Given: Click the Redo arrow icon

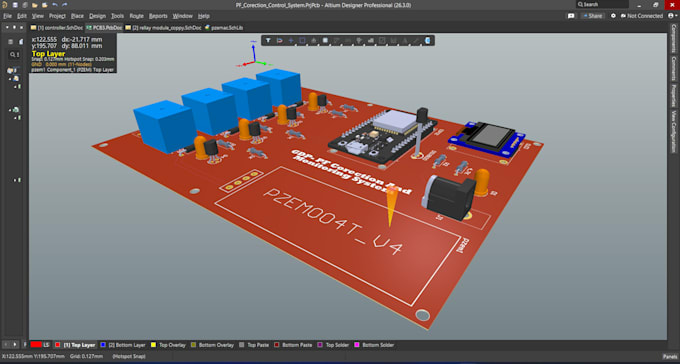Looking at the screenshot, I should tap(65, 5).
